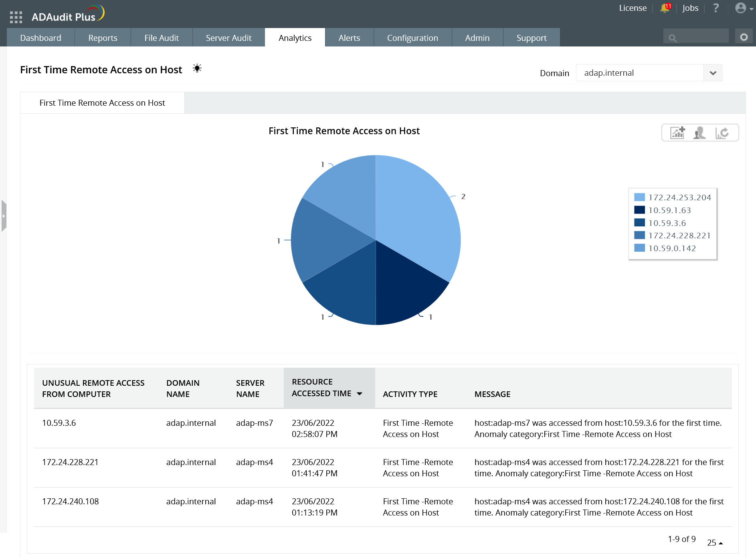This screenshot has width=756, height=558.
Task: Open the Server Audit tab
Action: 228,38
